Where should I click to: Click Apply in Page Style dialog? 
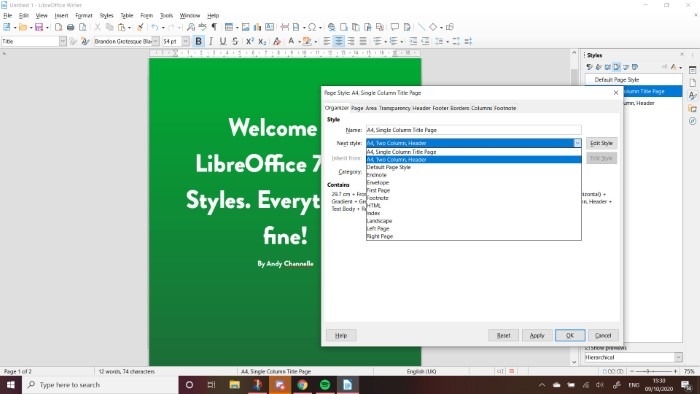537,336
